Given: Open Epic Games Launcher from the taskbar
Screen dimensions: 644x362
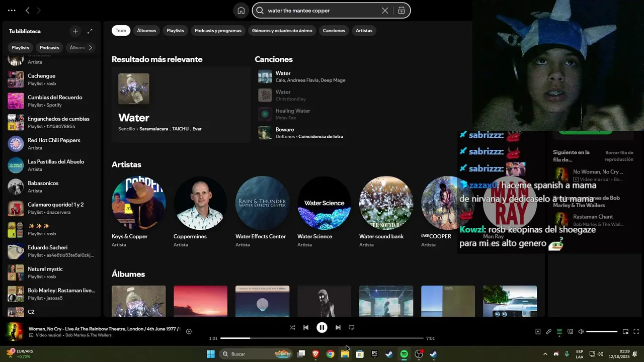Looking at the screenshot, I should point(374,354).
